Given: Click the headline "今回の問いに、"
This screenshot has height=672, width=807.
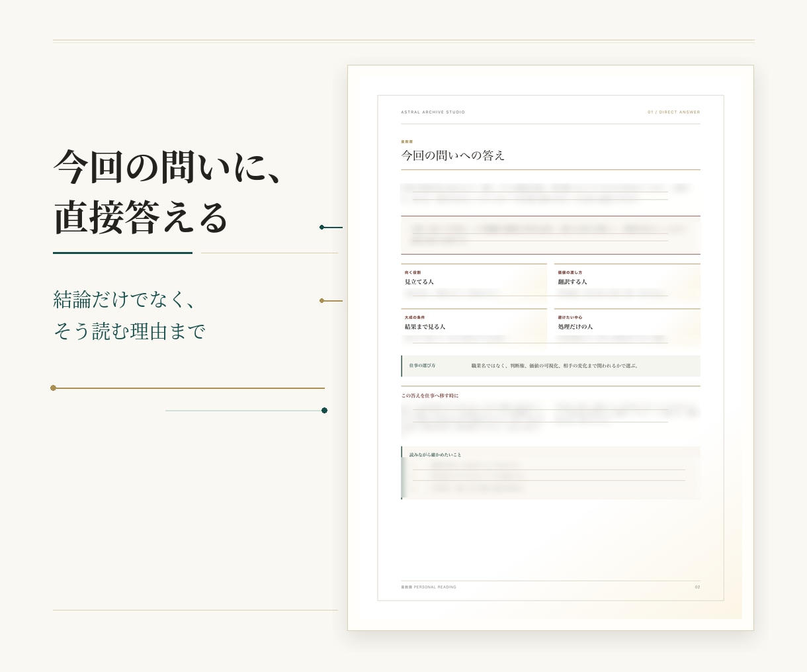Looking at the screenshot, I should pos(169,167).
